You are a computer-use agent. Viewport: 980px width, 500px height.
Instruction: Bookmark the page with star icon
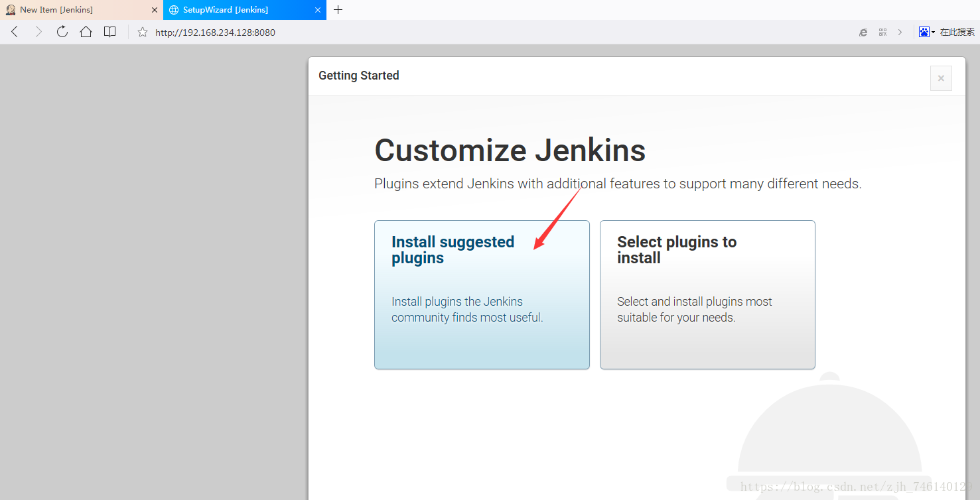coord(143,32)
